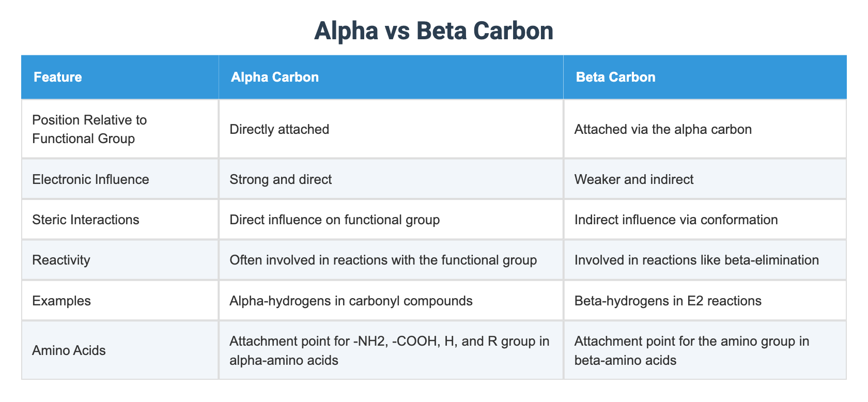Click the Alpha vs Beta Carbon title

[x=433, y=31]
